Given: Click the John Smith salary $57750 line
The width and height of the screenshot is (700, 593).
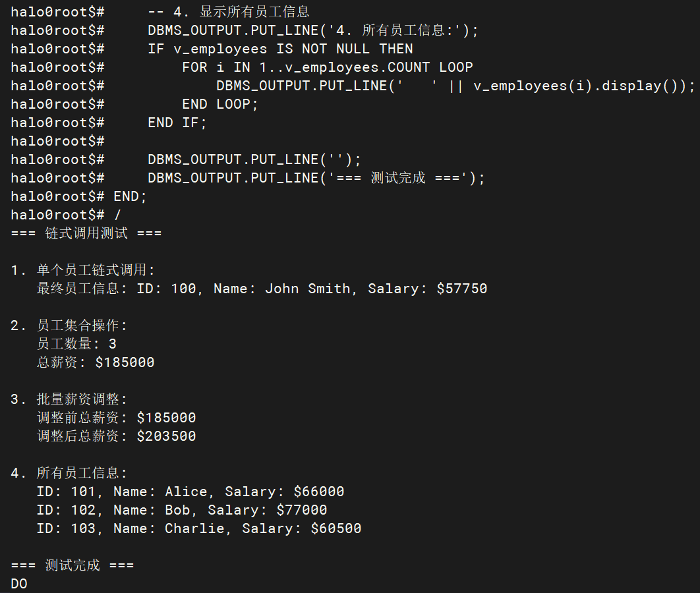Looking at the screenshot, I should 262,288.
